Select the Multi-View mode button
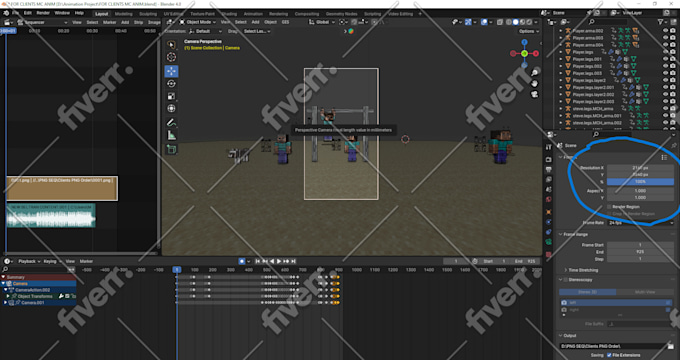 (645, 292)
